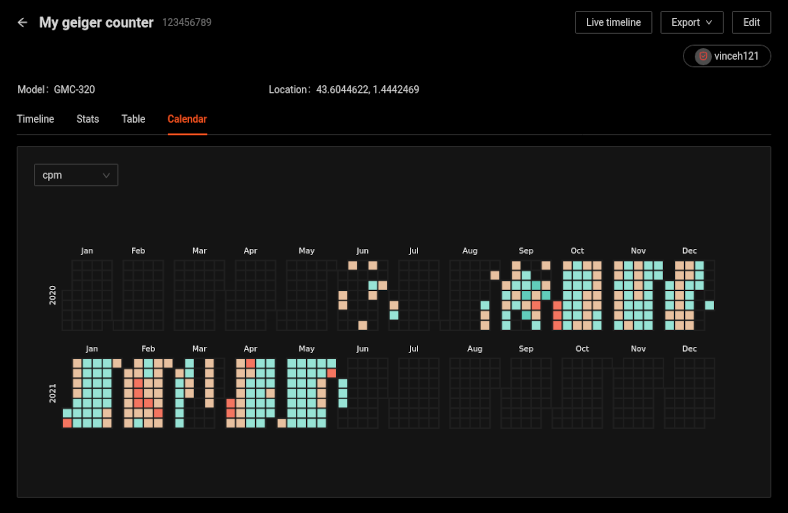Click the vinceh121 user avatar icon

point(703,56)
